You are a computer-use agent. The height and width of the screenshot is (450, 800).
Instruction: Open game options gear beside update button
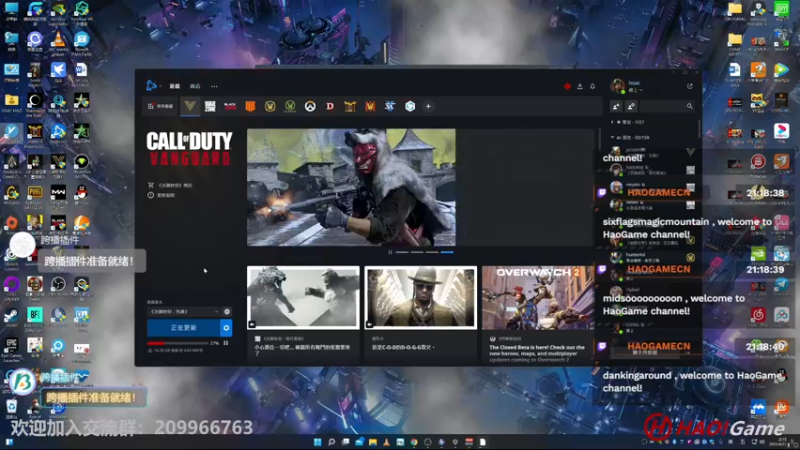pos(226,328)
